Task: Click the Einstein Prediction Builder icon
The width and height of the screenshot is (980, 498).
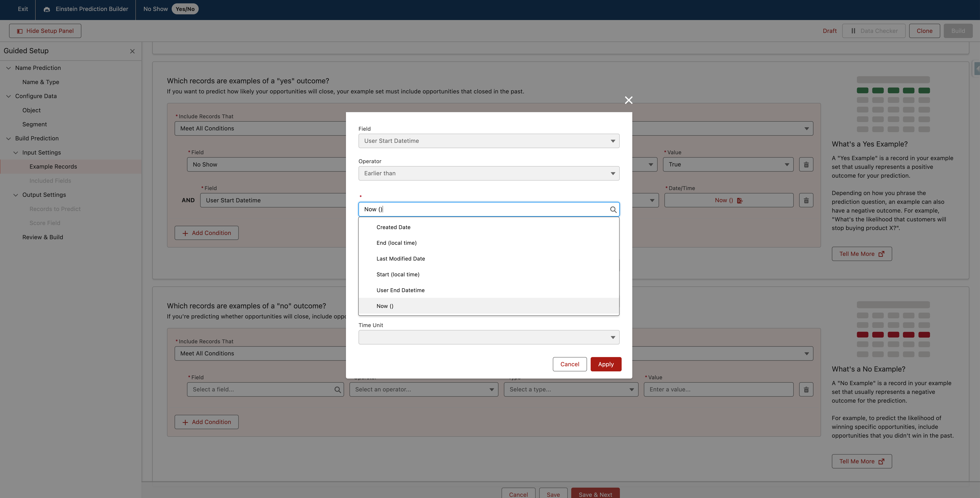Action: pos(47,9)
